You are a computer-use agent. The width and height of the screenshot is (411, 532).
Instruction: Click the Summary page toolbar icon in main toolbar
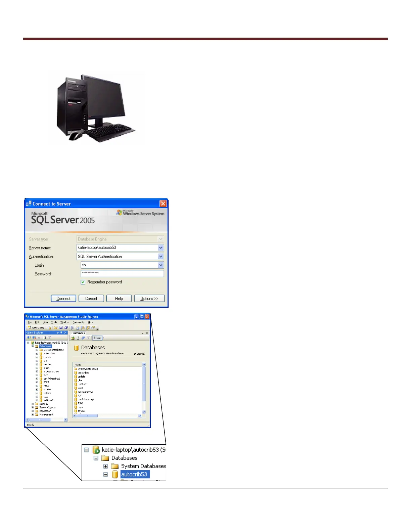(78, 328)
